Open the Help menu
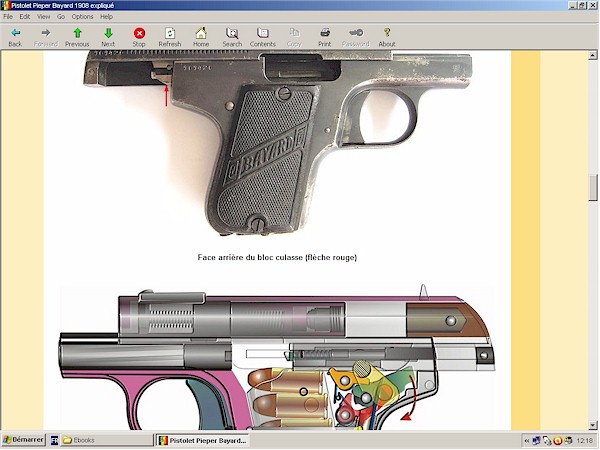 point(106,16)
